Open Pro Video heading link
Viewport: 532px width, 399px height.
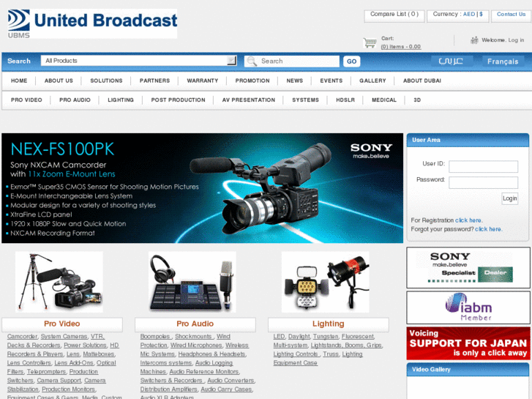click(62, 324)
